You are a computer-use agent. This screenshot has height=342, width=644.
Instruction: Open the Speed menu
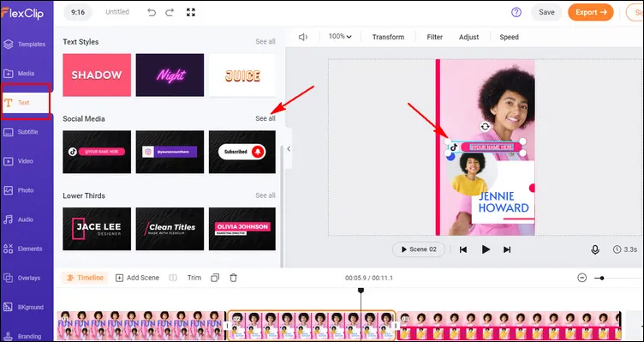(x=509, y=37)
